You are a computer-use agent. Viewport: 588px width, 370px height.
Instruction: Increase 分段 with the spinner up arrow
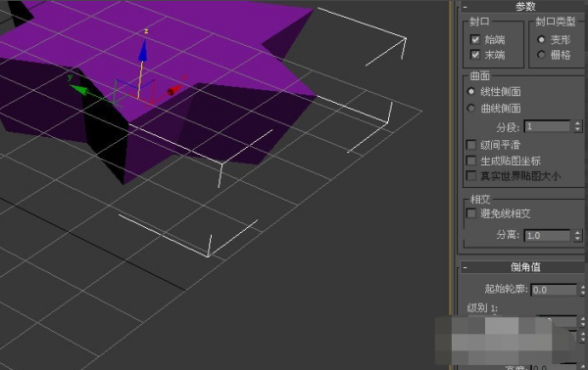(x=577, y=123)
